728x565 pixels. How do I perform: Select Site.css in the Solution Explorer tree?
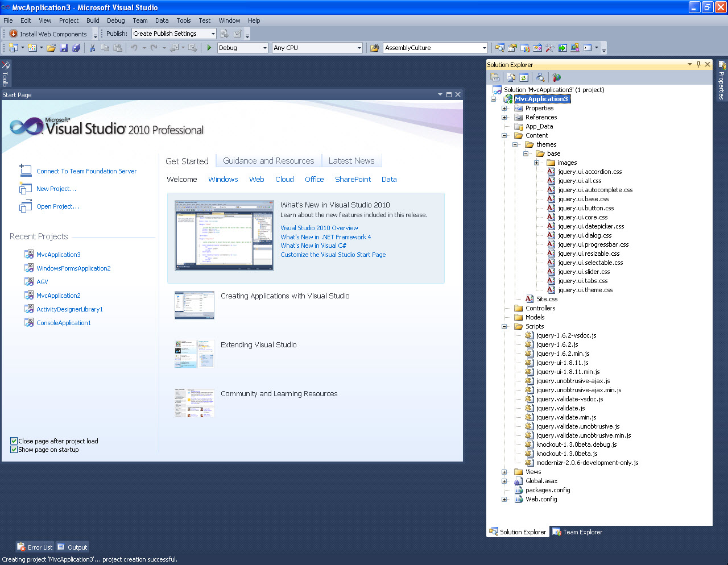point(547,298)
